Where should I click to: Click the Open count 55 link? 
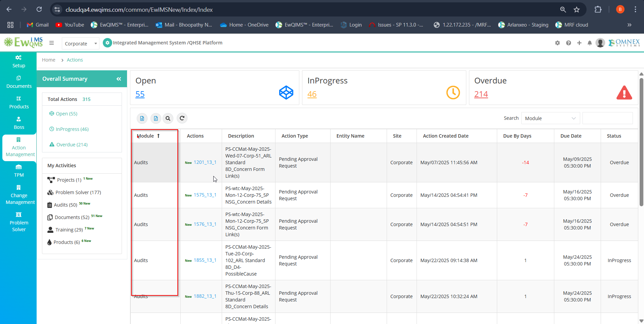(140, 94)
